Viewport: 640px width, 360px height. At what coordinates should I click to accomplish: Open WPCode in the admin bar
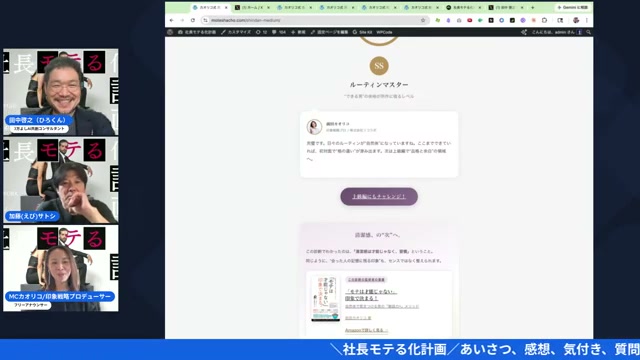pyautogui.click(x=384, y=32)
